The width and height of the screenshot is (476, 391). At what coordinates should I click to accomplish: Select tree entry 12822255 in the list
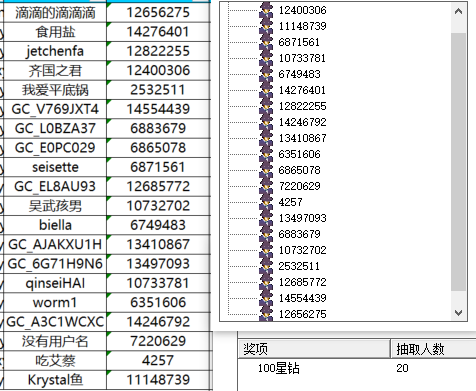[302, 106]
